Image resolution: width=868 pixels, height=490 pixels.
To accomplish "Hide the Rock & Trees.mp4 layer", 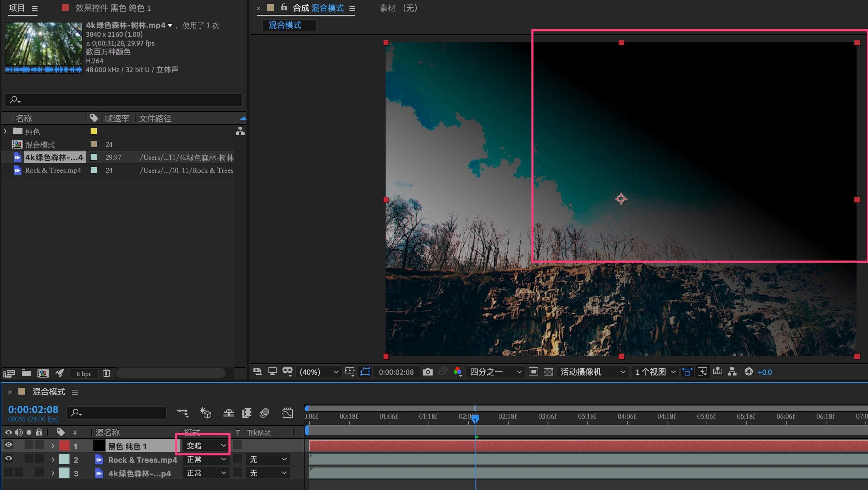I will (9, 459).
